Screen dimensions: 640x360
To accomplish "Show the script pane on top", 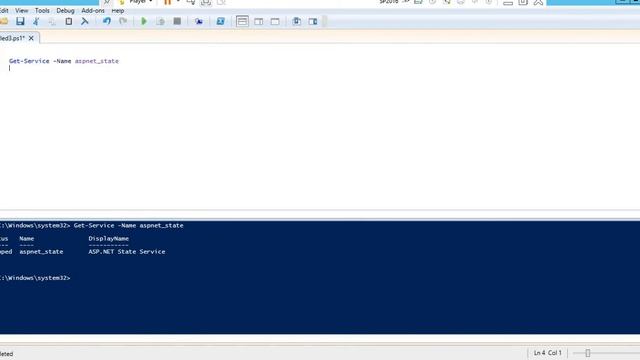I will click(x=242, y=21).
